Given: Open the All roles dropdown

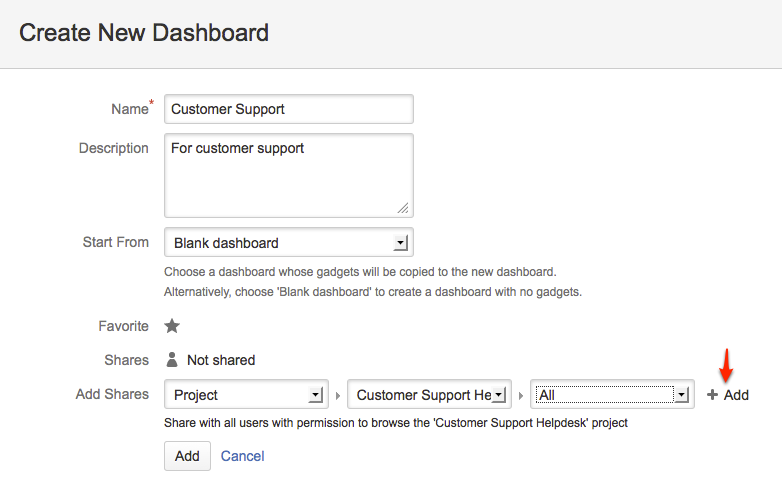Looking at the screenshot, I should pyautogui.click(x=612, y=395).
